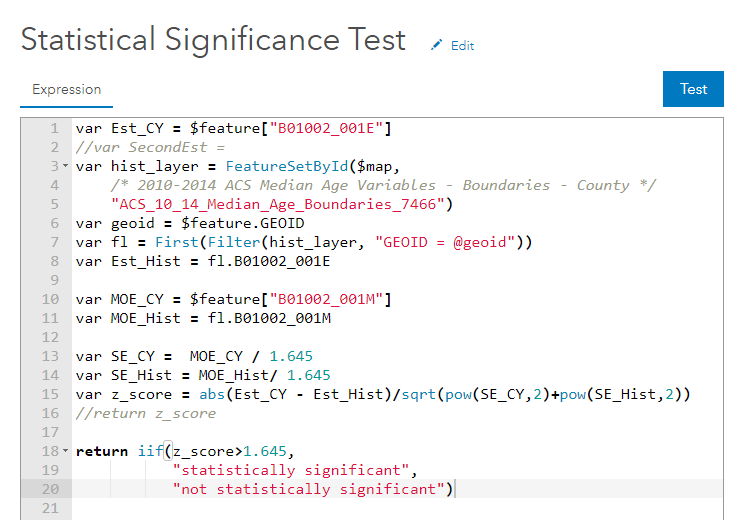739x520 pixels.
Task: Collapse the code fold arrow at line 18
Action: pos(66,451)
